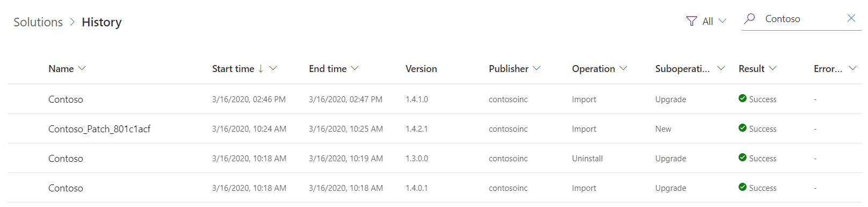868x207 pixels.
Task: Click the Start time sort arrow icon
Action: pyautogui.click(x=261, y=68)
